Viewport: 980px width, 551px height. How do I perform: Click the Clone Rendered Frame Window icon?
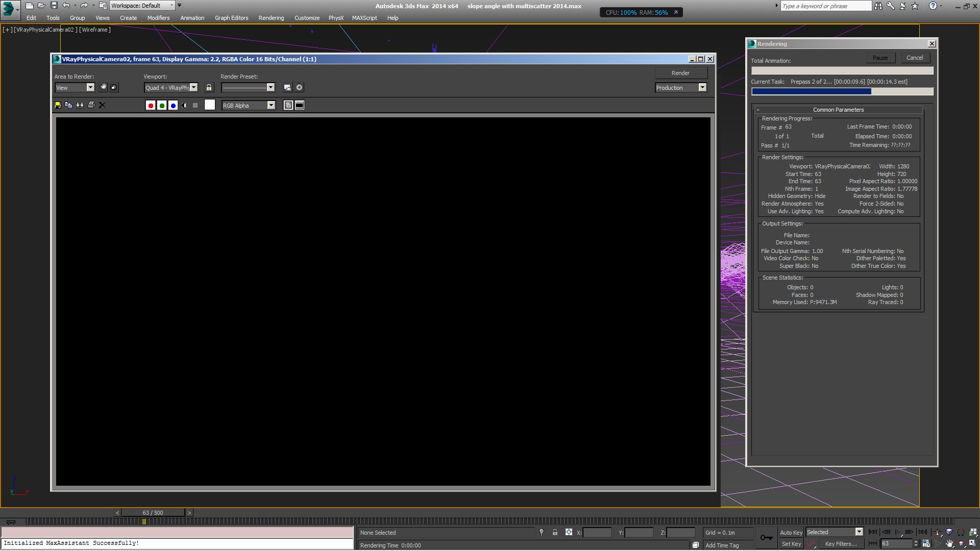[x=80, y=105]
